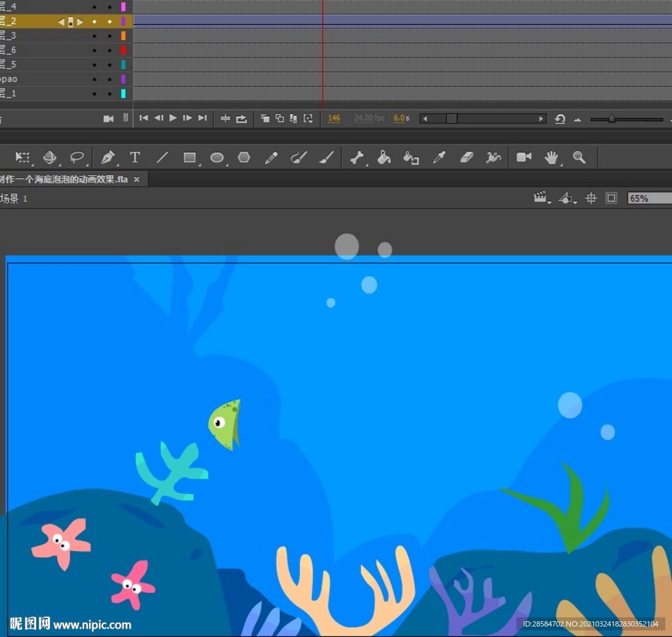Close the .fla document tab
The width and height of the screenshot is (672, 637).
[x=136, y=180]
